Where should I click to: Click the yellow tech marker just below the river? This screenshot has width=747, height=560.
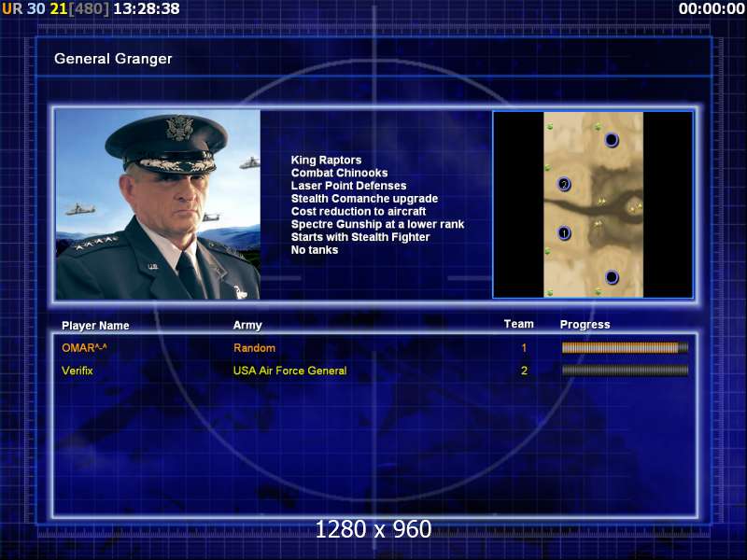pos(598,223)
